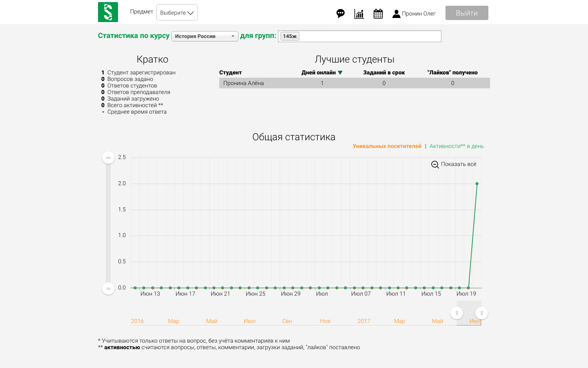Click the user profile icon
The width and height of the screenshot is (588, 368).
[x=396, y=14]
